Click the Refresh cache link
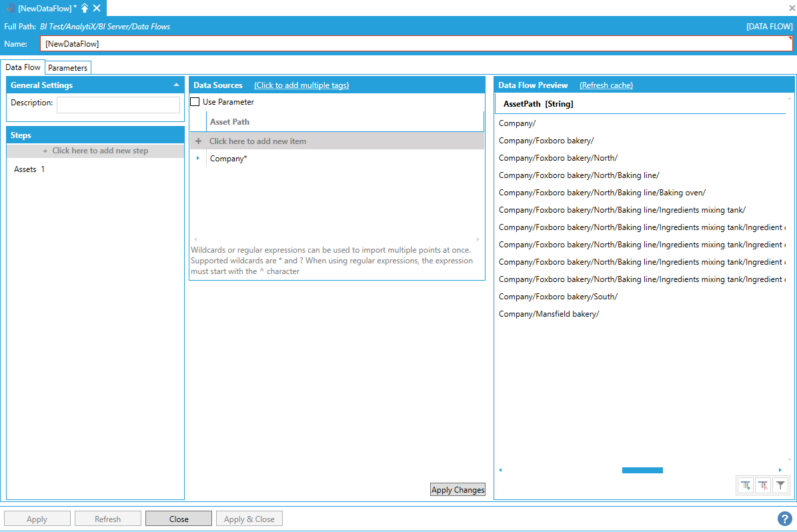 (606, 85)
